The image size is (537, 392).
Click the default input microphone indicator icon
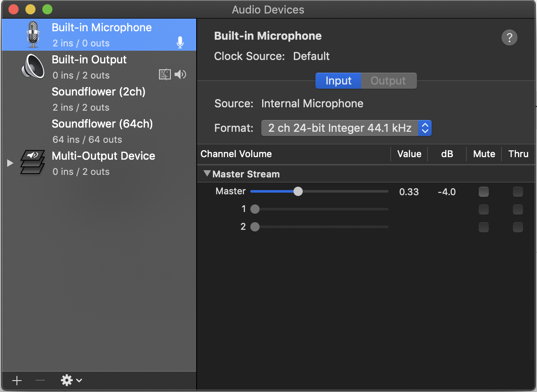pos(180,42)
